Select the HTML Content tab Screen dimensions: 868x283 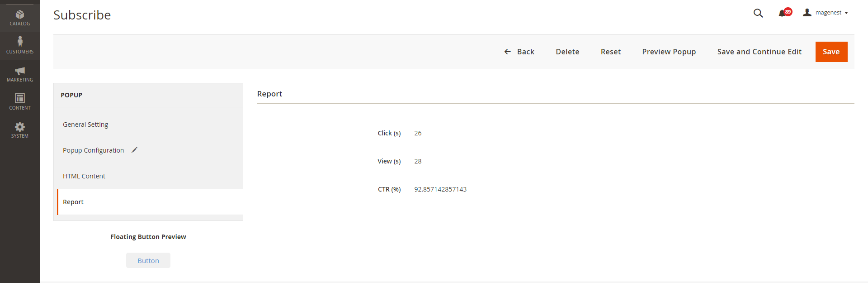[84, 176]
